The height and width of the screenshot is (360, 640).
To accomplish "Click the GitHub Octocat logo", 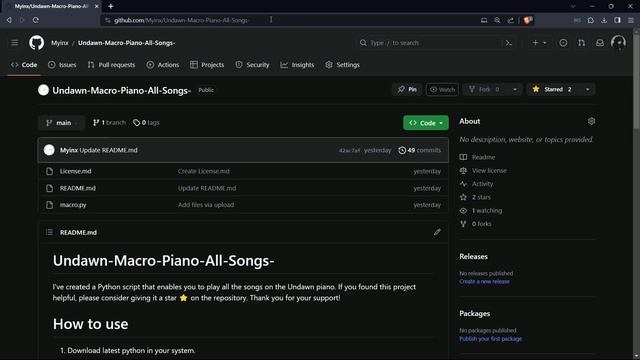I will click(37, 43).
